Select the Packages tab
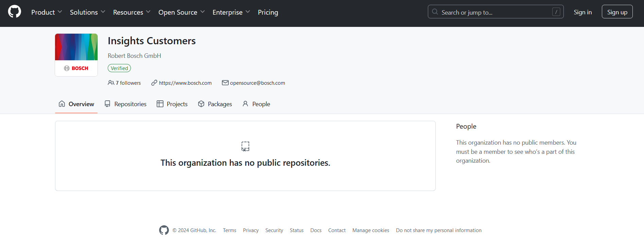This screenshot has width=644, height=244. pyautogui.click(x=215, y=104)
